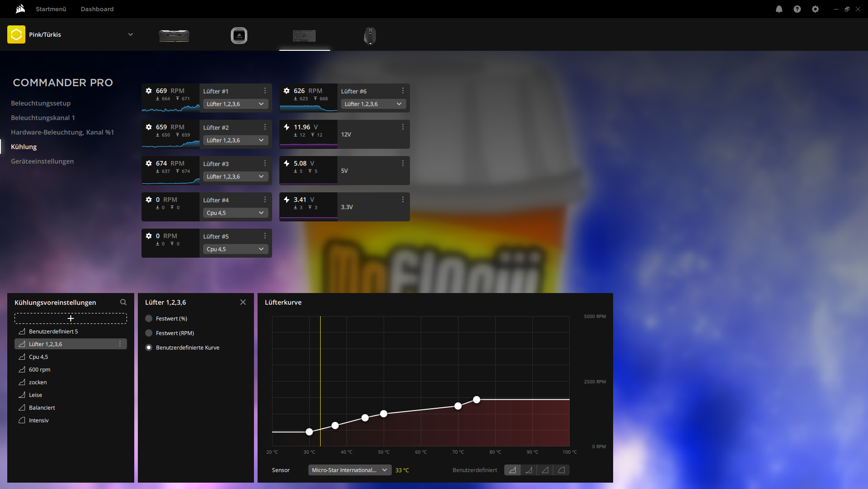
Task: Select the Festwert (%) radio option
Action: point(149,318)
